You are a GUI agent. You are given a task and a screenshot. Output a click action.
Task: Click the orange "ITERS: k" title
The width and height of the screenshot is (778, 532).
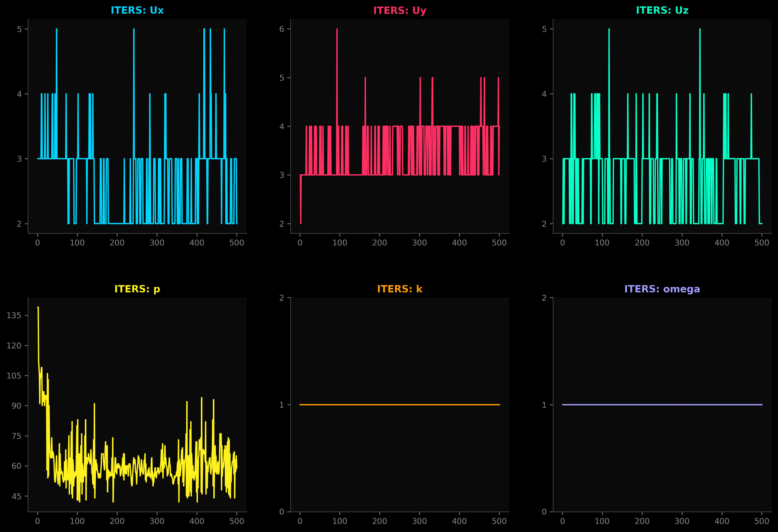point(400,289)
